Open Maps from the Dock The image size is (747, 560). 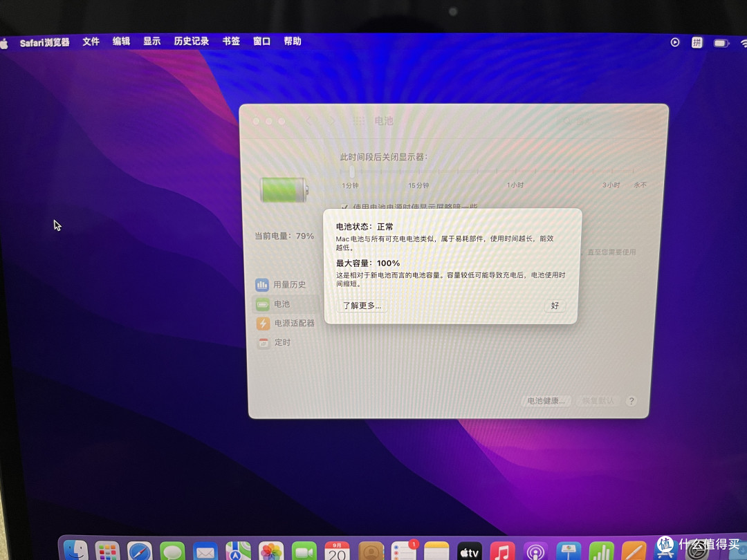pos(238,552)
